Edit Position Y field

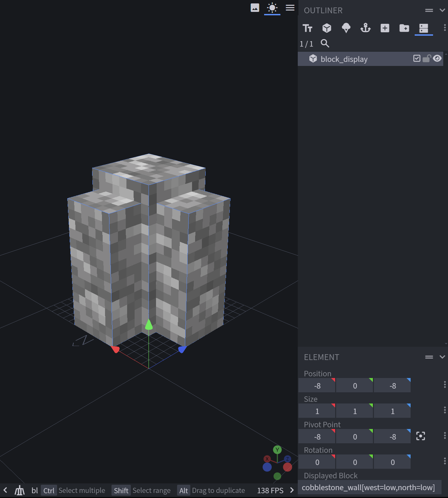355,385
